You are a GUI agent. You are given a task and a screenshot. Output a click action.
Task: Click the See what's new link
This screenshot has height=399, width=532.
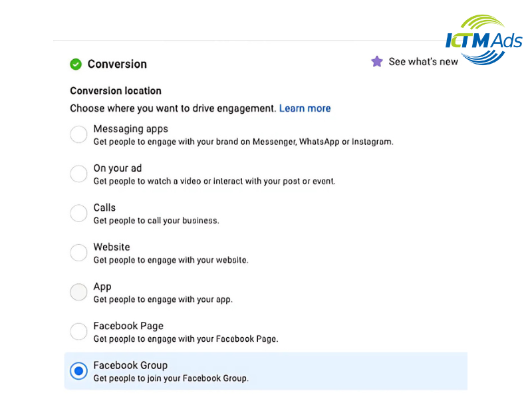[x=423, y=62]
